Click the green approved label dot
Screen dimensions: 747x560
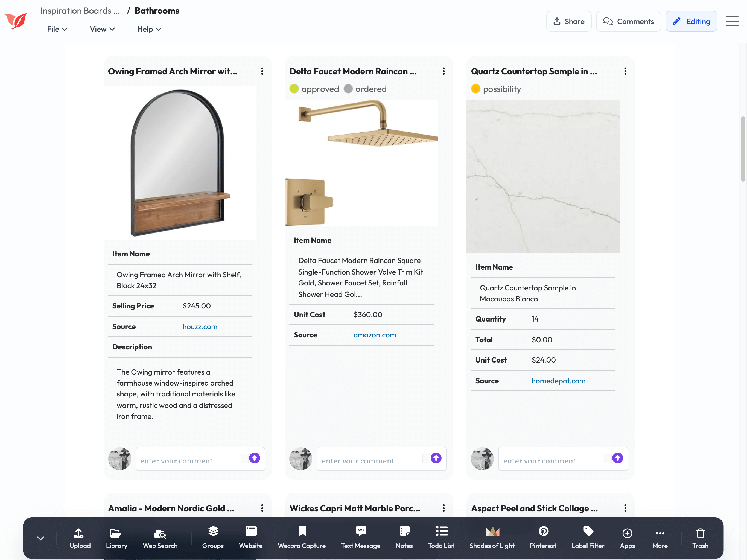tap(294, 89)
